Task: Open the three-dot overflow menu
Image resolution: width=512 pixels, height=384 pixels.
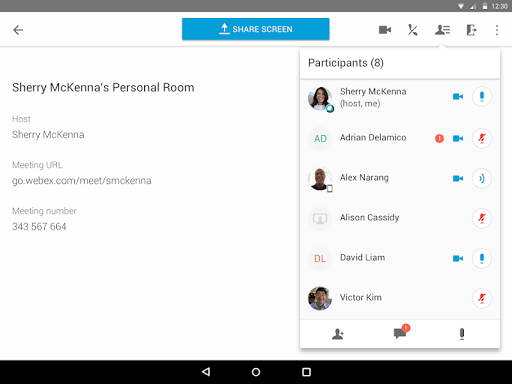Action: point(497,30)
